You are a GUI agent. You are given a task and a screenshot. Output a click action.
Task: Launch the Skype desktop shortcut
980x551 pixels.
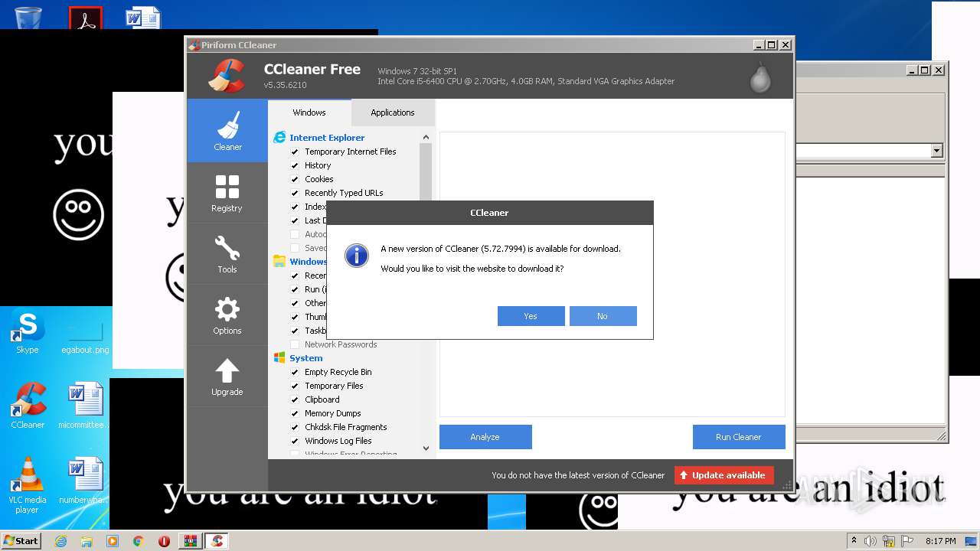27,332
